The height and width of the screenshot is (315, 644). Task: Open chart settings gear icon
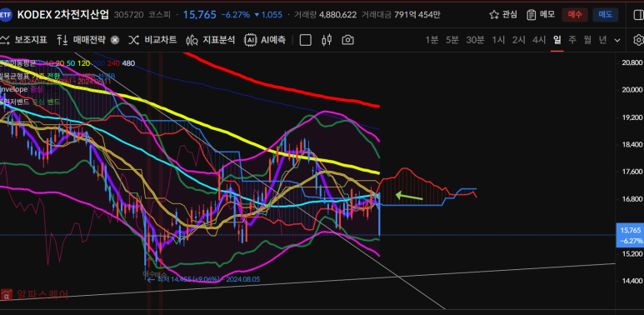[639, 40]
